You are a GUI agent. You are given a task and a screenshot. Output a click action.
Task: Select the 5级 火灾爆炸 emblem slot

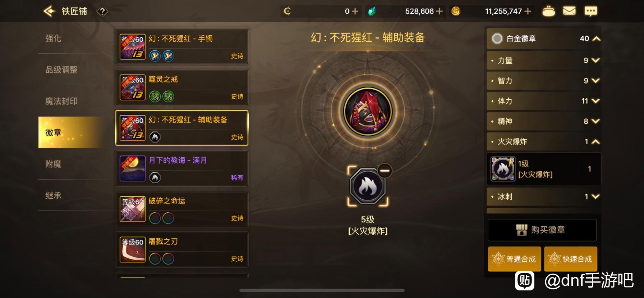click(x=368, y=186)
